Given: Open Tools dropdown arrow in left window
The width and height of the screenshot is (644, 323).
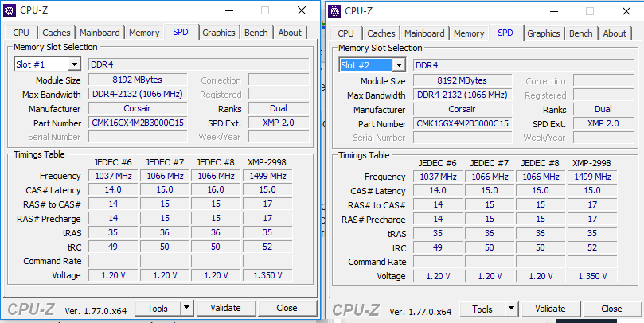Looking at the screenshot, I should pyautogui.click(x=186, y=308).
